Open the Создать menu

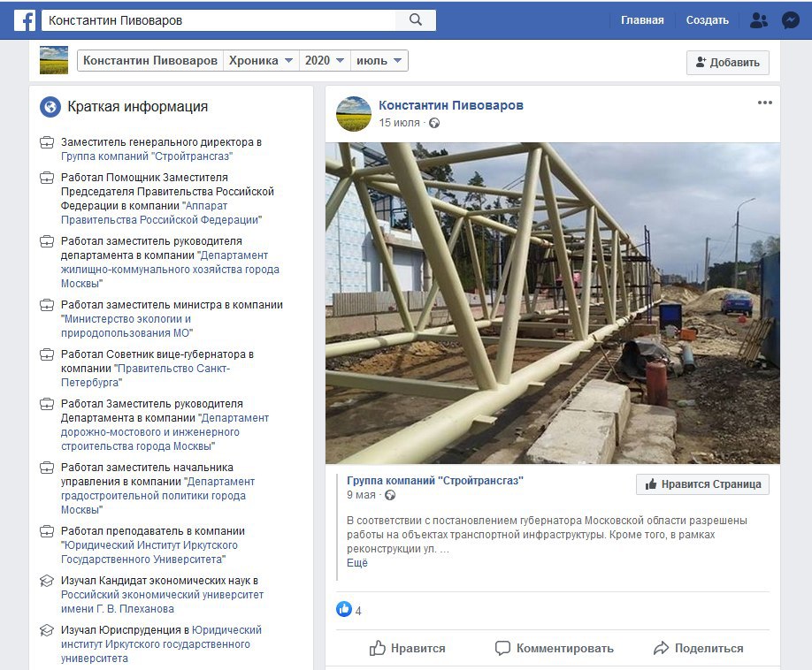pyautogui.click(x=707, y=20)
